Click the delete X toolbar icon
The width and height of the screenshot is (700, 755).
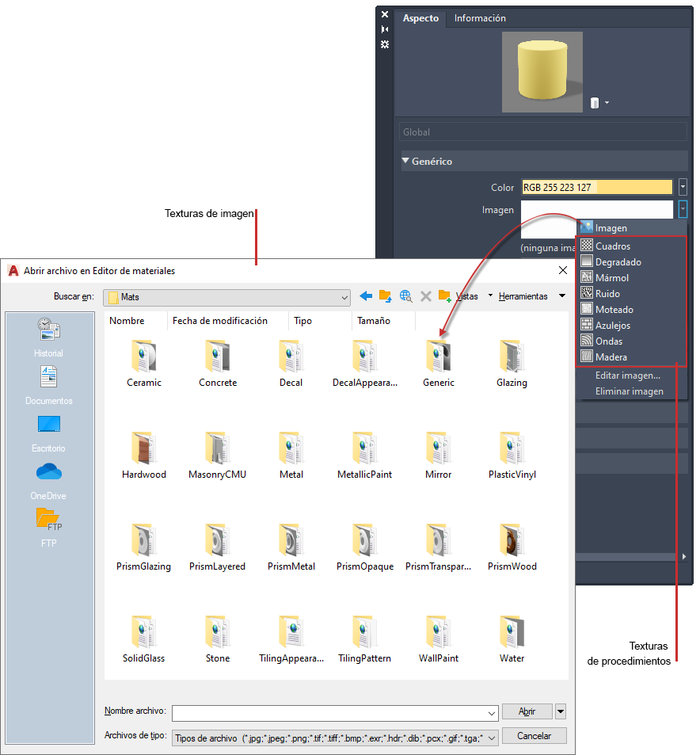coord(425,296)
